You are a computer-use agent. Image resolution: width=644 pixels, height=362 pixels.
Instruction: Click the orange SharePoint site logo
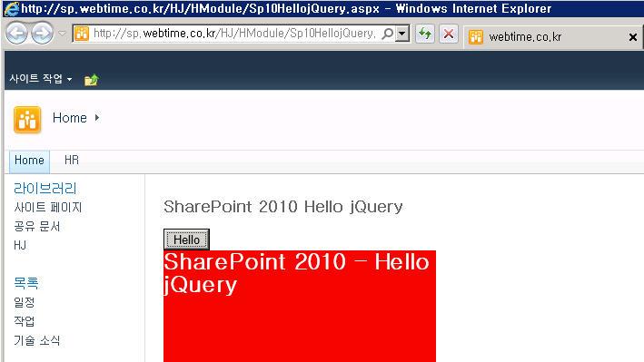[x=27, y=120]
